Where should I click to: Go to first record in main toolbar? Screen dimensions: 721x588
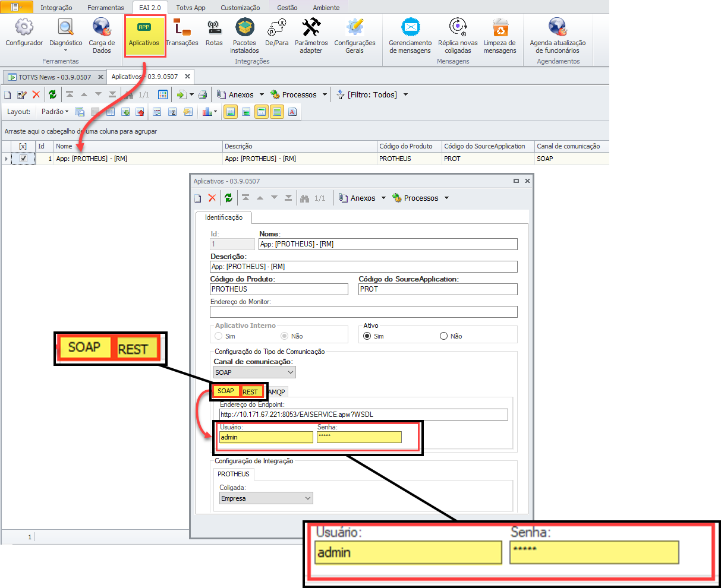tap(70, 95)
